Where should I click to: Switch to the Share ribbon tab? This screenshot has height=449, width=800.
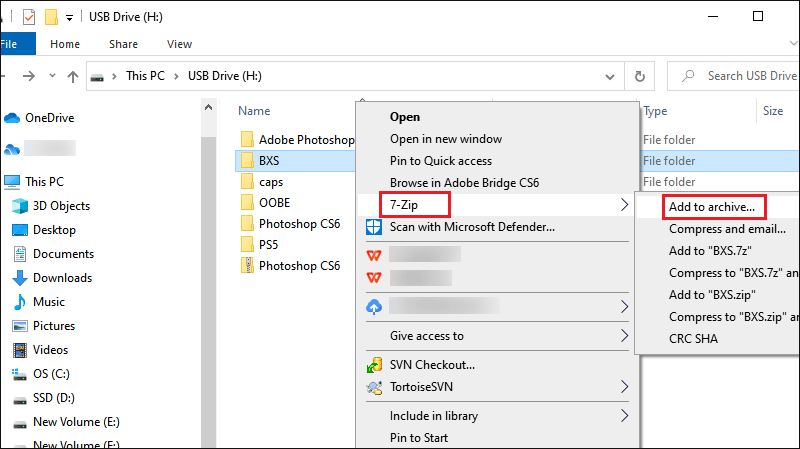click(x=123, y=44)
